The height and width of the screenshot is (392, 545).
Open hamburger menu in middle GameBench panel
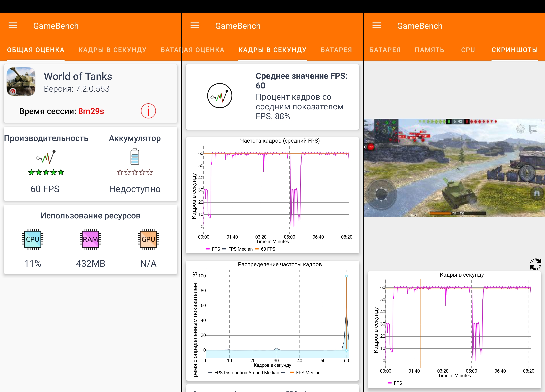coord(195,25)
